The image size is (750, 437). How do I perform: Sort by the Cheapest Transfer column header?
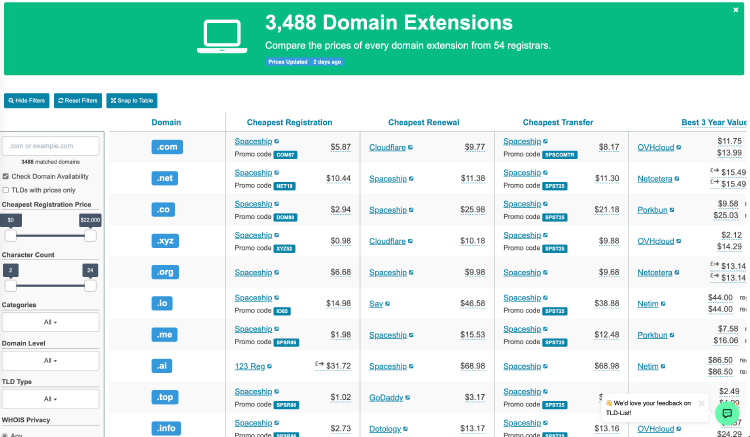[558, 122]
